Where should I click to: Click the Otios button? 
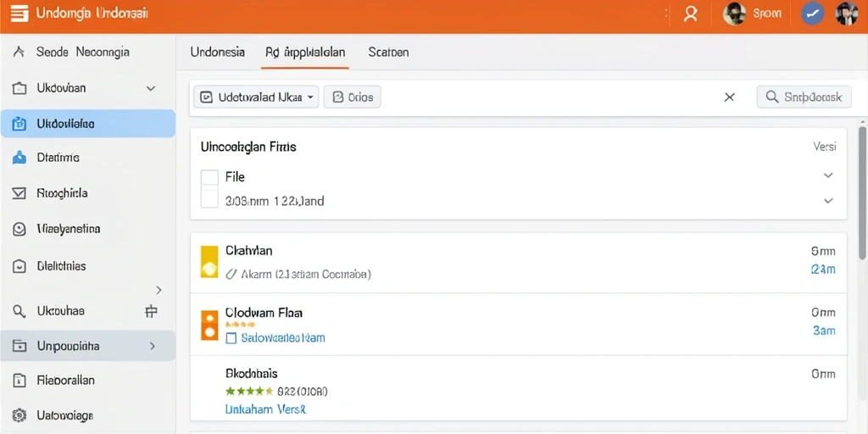click(352, 97)
